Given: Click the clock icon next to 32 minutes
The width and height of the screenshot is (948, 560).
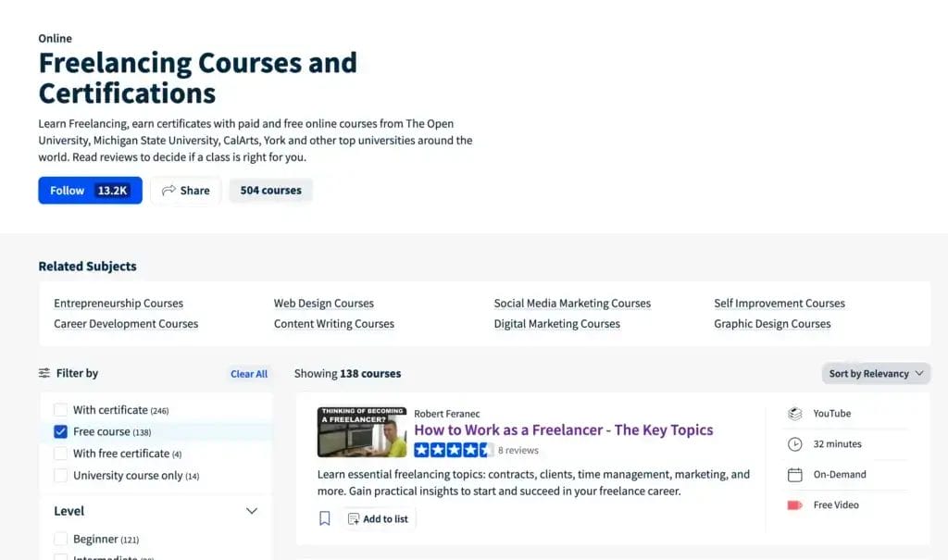Looking at the screenshot, I should [x=794, y=443].
